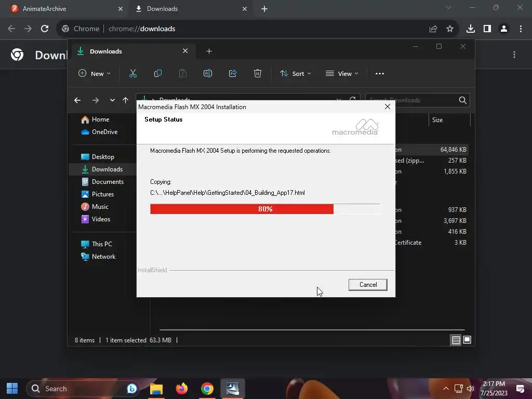Click the 80% installation progress bar

265,209
